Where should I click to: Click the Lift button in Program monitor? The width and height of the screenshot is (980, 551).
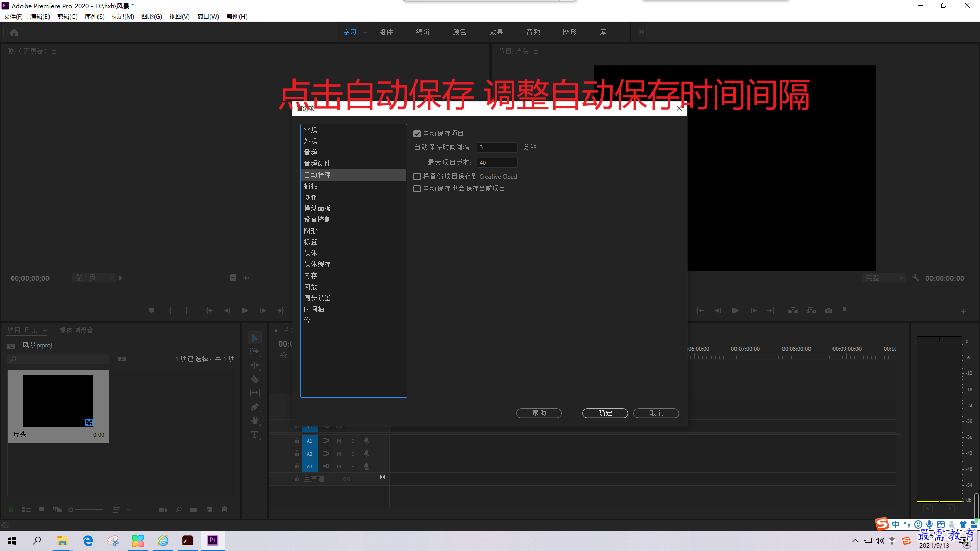(x=793, y=311)
